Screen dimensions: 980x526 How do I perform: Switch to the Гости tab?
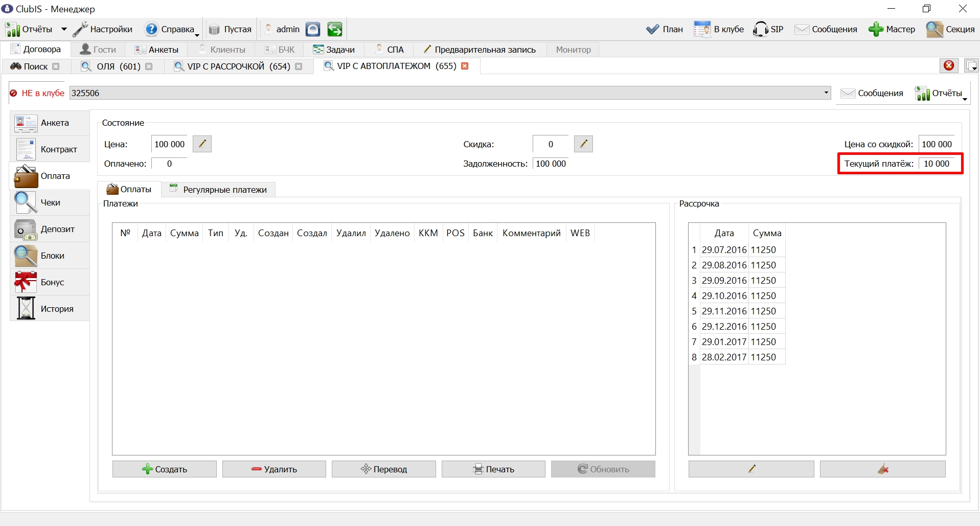[98, 50]
